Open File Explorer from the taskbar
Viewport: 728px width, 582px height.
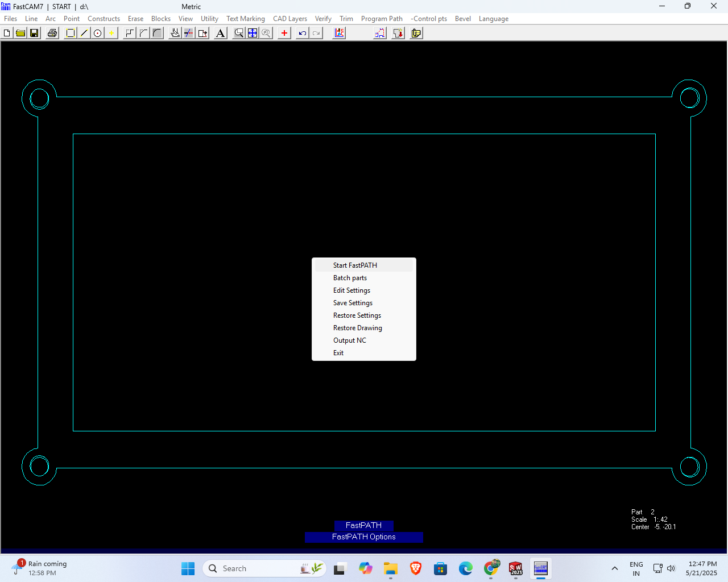click(390, 568)
